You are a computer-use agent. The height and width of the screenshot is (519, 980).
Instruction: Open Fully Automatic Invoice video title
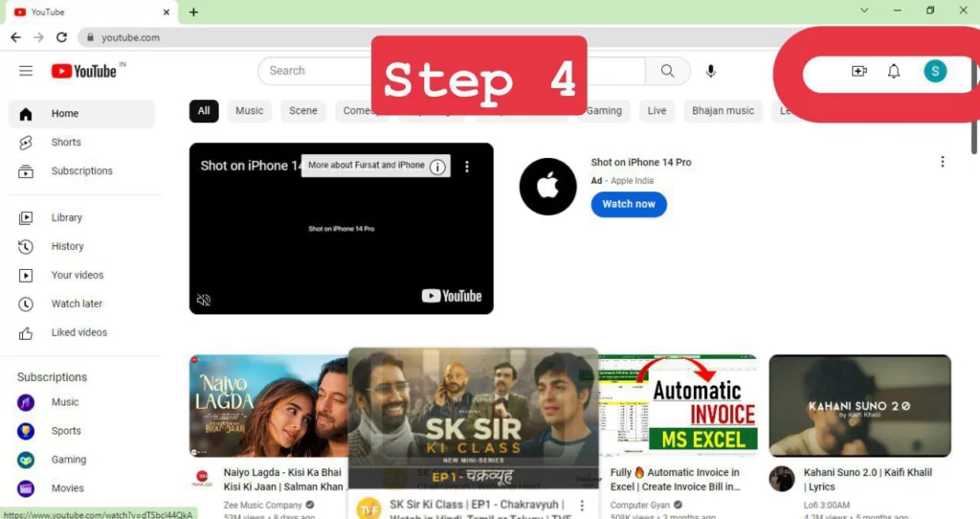tap(676, 480)
